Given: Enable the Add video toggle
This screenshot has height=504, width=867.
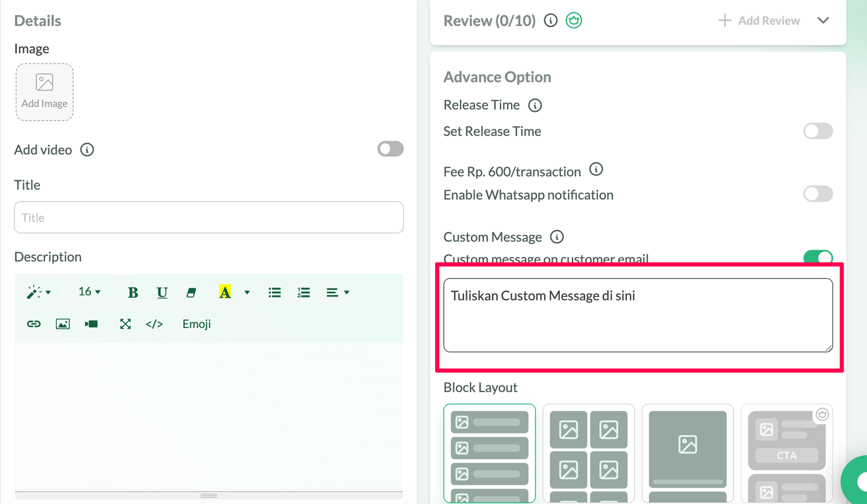Looking at the screenshot, I should [x=391, y=148].
